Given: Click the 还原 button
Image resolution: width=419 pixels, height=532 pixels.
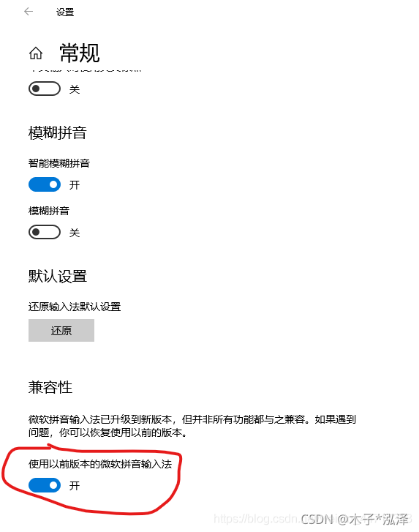Looking at the screenshot, I should click(x=61, y=330).
